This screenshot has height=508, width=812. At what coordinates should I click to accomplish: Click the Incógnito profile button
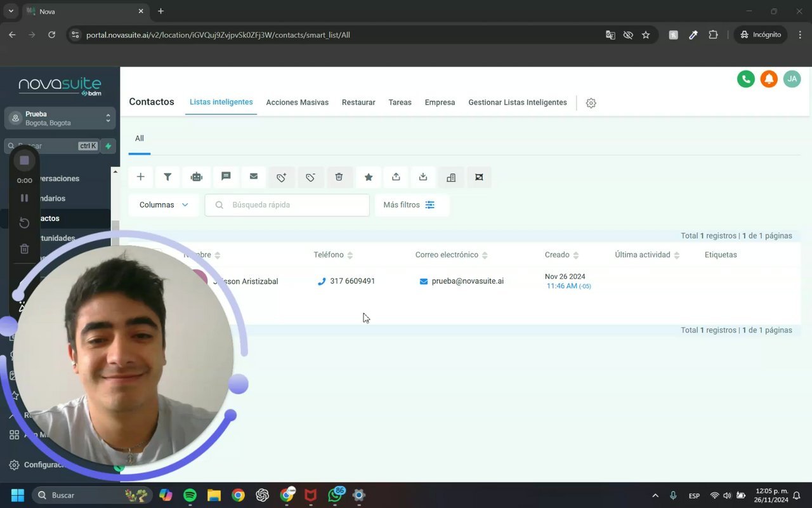761,35
